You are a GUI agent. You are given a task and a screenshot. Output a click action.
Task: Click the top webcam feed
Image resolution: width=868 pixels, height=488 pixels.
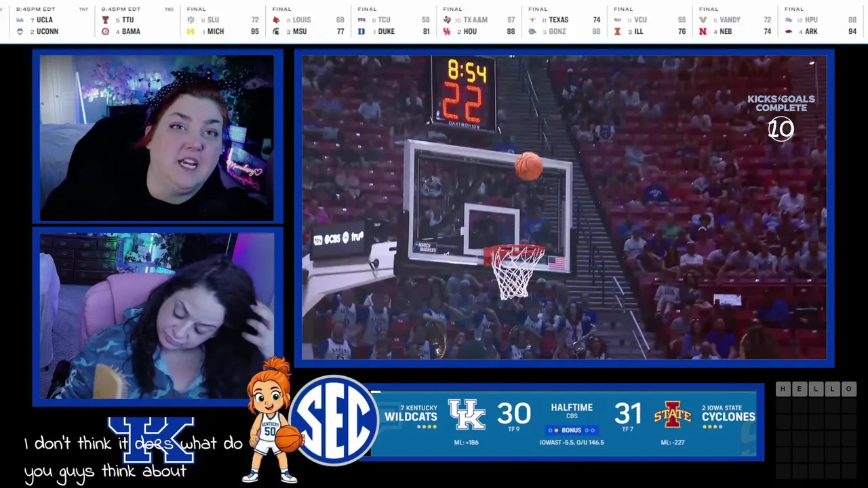(x=157, y=138)
